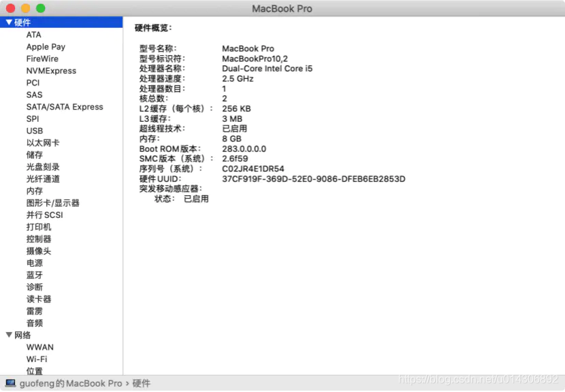The width and height of the screenshot is (565, 392).
Task: Click the 2.5 GHz processor speed value
Action: coord(238,78)
